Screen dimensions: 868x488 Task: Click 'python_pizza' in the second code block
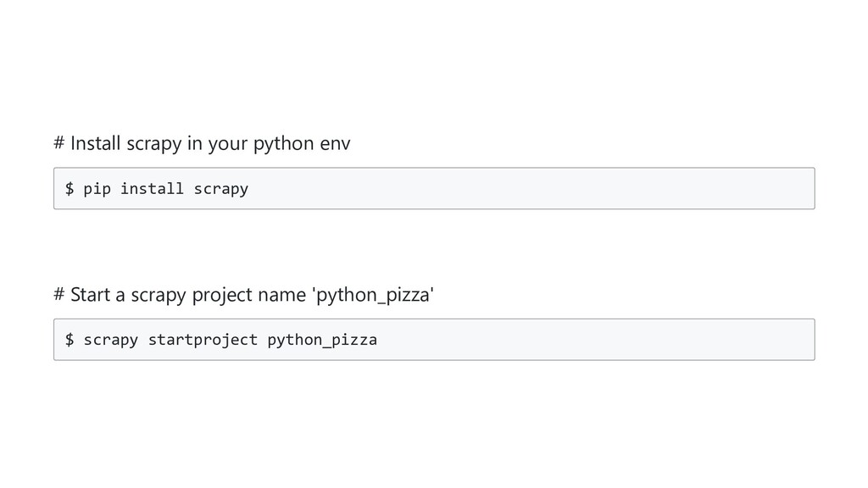click(x=322, y=340)
